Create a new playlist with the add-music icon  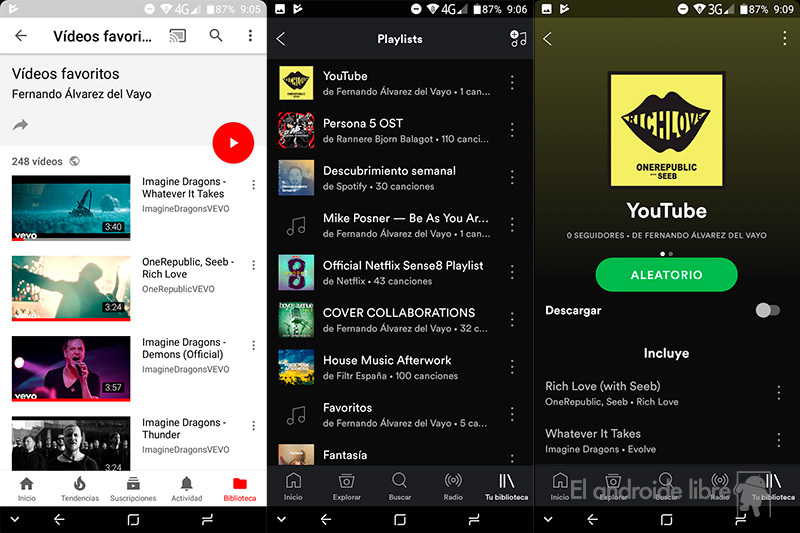tap(518, 38)
